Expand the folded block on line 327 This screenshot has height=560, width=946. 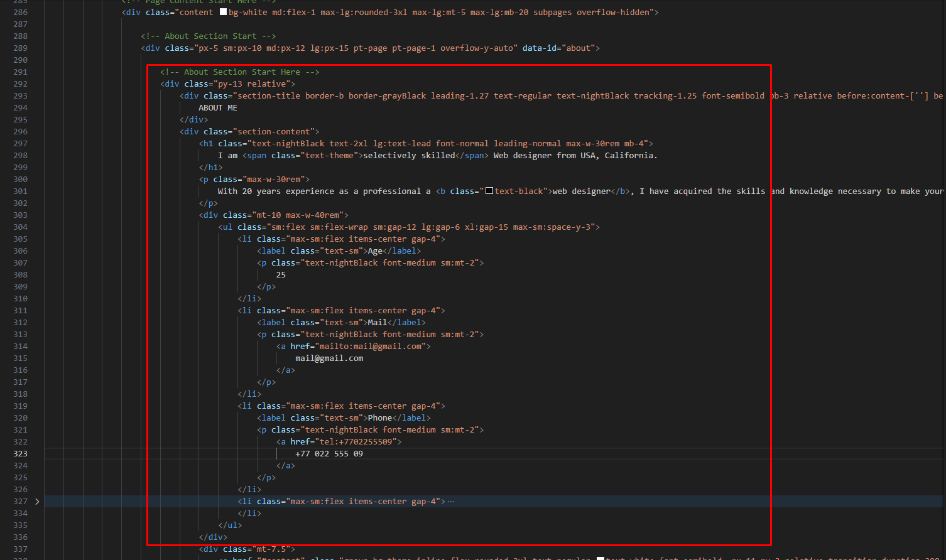pyautogui.click(x=37, y=501)
